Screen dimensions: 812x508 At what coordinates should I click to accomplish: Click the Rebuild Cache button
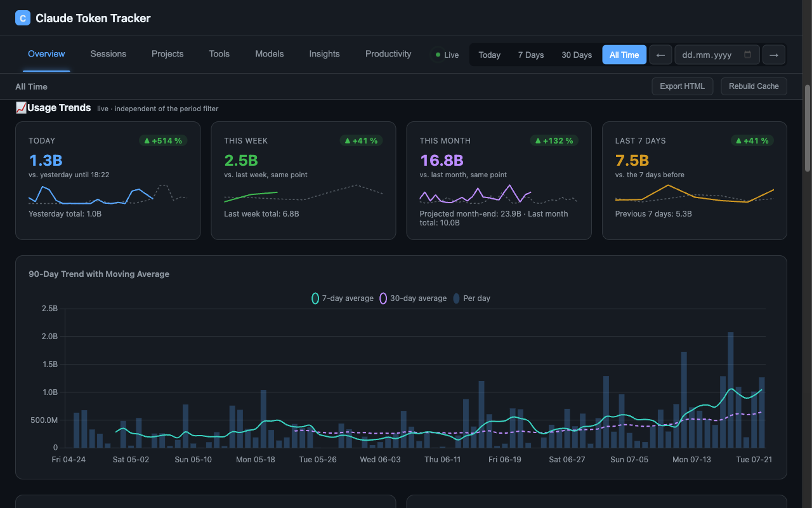754,86
